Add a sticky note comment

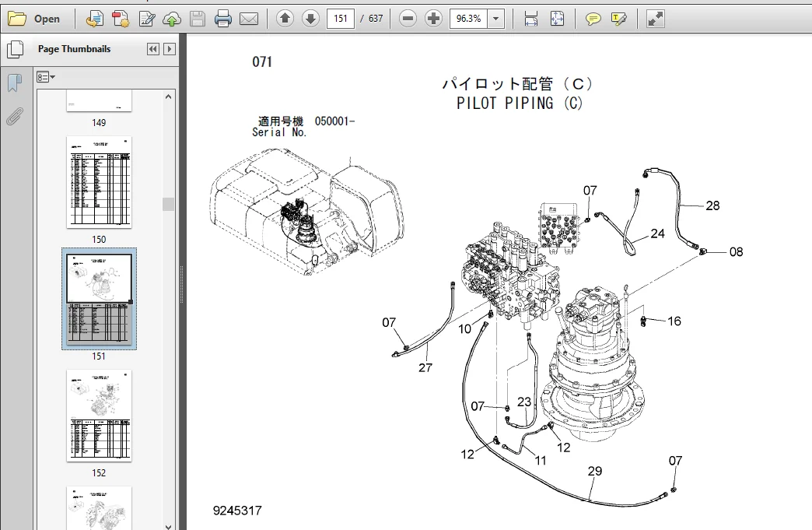click(593, 19)
